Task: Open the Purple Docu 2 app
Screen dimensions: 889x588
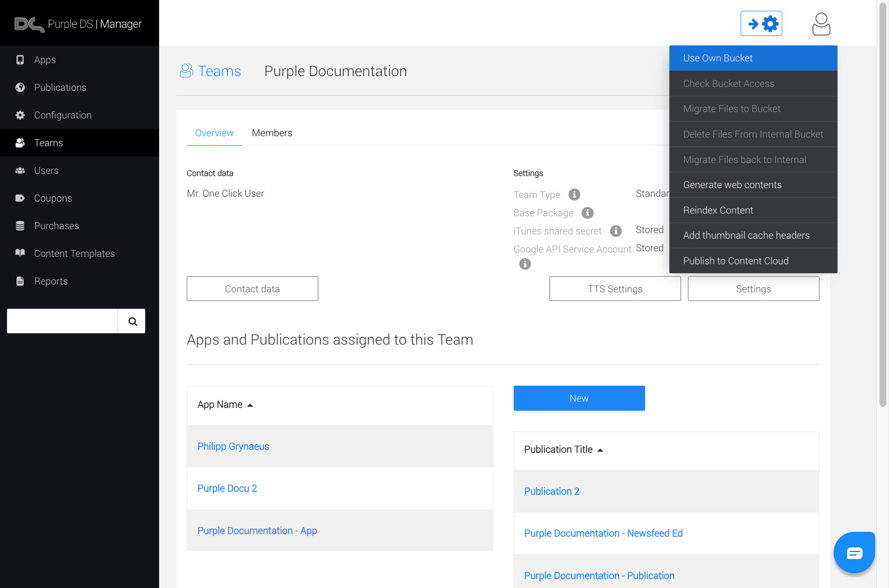Action: click(227, 488)
